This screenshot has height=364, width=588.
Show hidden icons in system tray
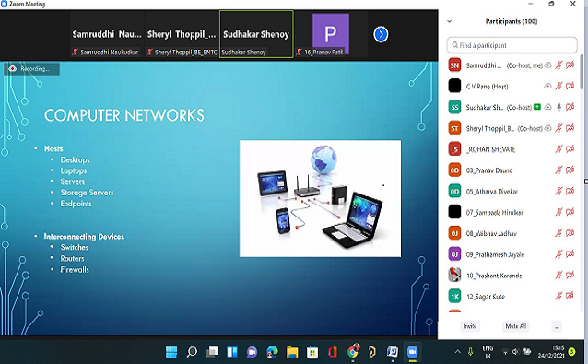pyautogui.click(x=457, y=352)
